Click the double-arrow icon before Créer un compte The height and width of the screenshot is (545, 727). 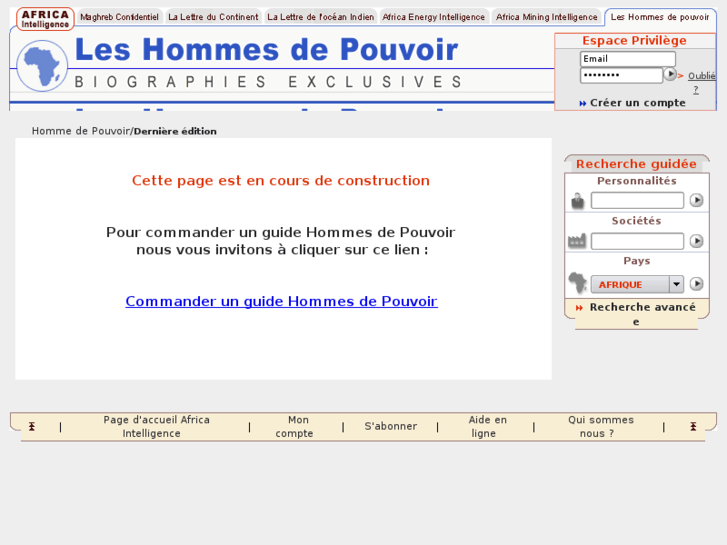(x=582, y=103)
